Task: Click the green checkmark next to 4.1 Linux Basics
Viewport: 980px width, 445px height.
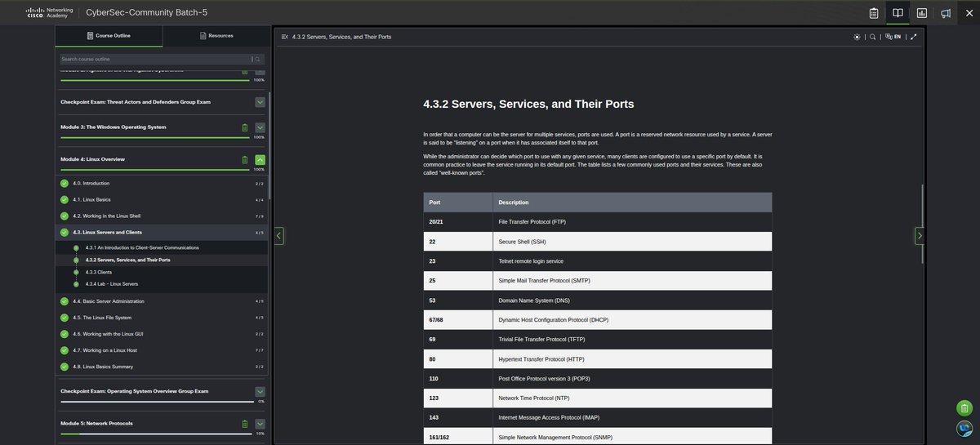Action: [65, 199]
